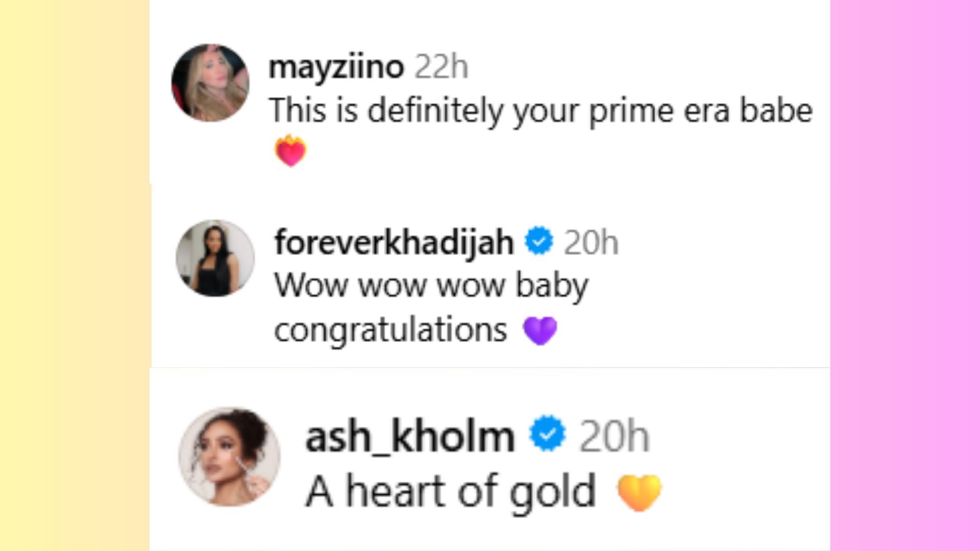
Task: Click the pink background panel on the right
Action: pos(904,275)
